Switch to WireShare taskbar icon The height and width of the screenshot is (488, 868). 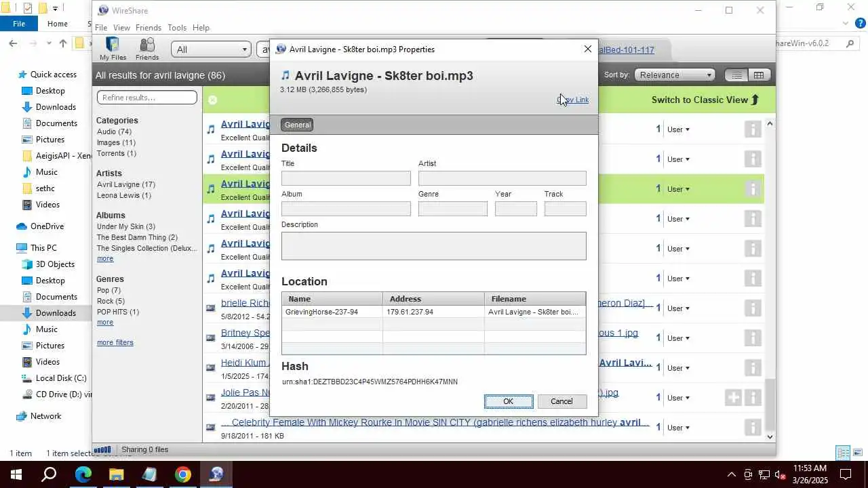216,474
